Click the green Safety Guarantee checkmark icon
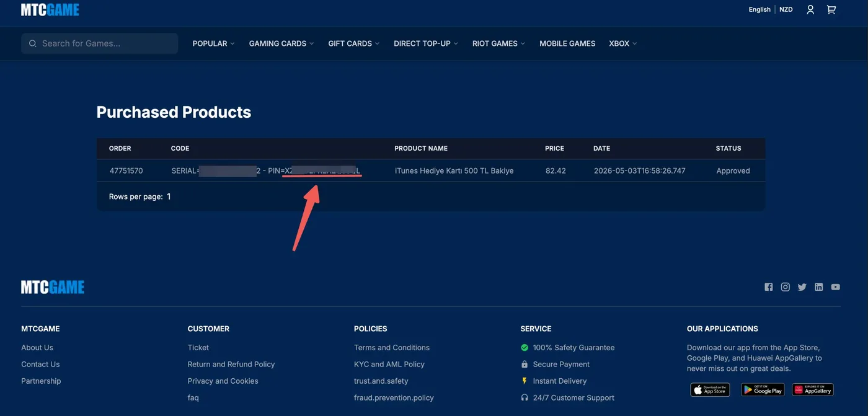 coord(525,348)
